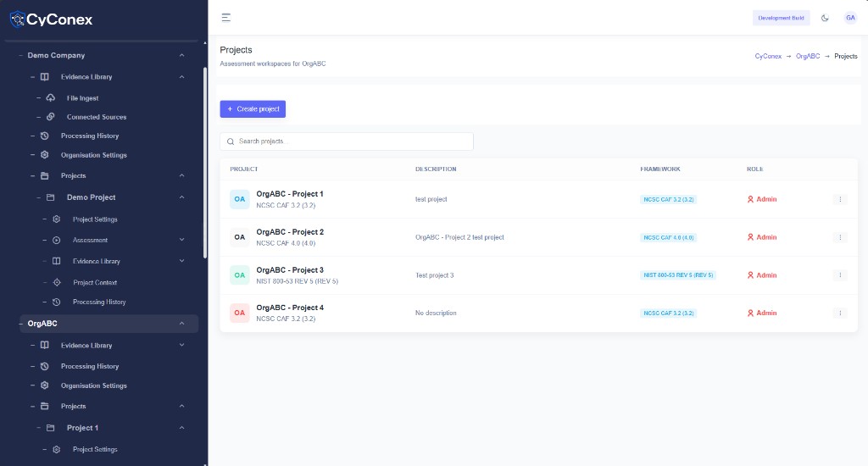The height and width of the screenshot is (466, 868).
Task: Open OrgABC - Project 4 project name
Action: coord(290,308)
